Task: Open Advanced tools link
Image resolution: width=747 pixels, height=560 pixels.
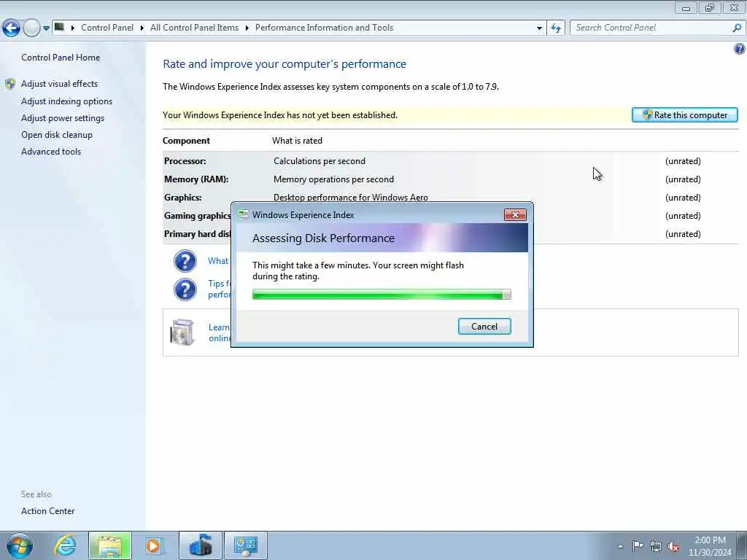Action: pos(51,151)
